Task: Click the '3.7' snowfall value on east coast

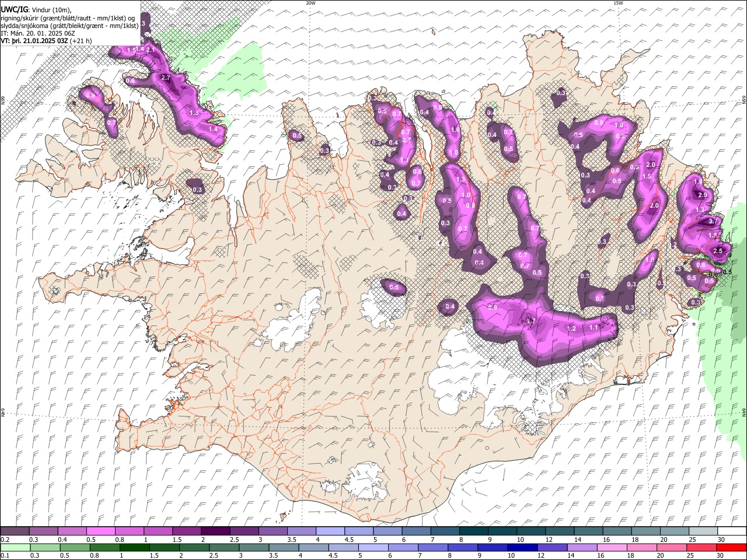Action: pyautogui.click(x=713, y=222)
